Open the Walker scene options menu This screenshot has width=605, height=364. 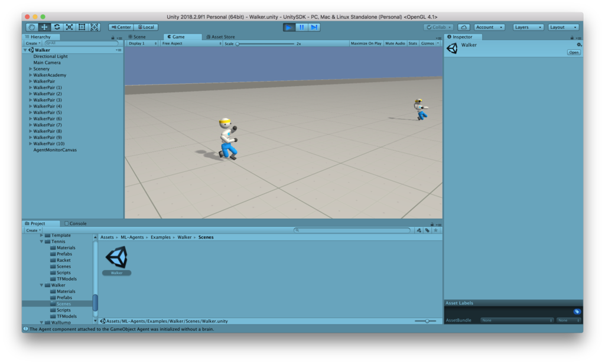(x=118, y=50)
